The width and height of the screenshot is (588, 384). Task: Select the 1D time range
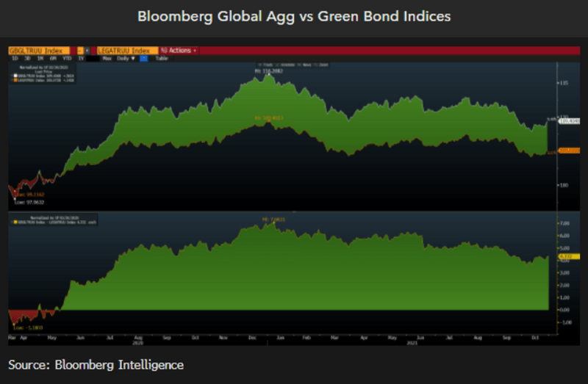(15, 59)
